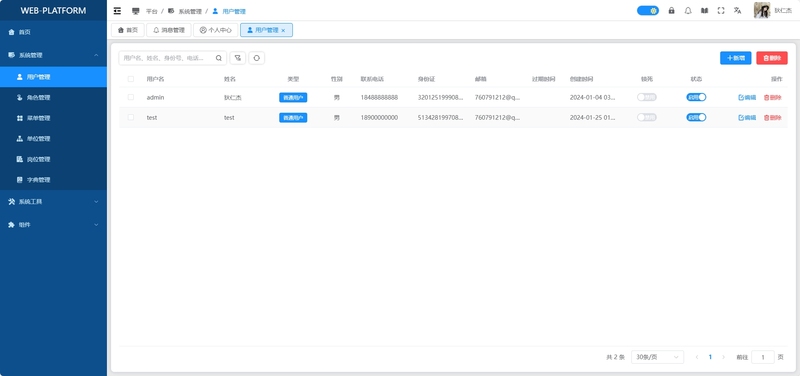Expand the 组件 sidebar group
The image size is (800, 376).
pos(53,224)
